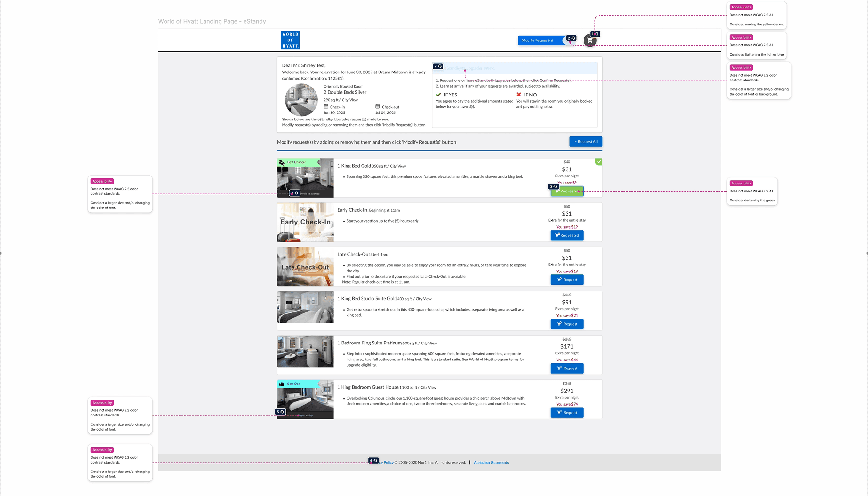Open the Attribution Statements link
The height and width of the screenshot is (496, 868).
click(x=491, y=463)
